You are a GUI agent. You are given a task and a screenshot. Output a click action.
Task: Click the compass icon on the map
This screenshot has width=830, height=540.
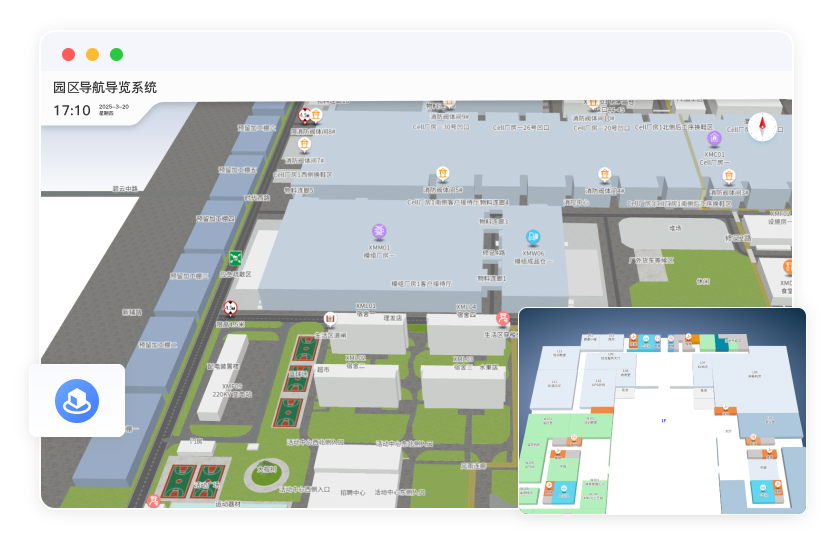(x=762, y=127)
